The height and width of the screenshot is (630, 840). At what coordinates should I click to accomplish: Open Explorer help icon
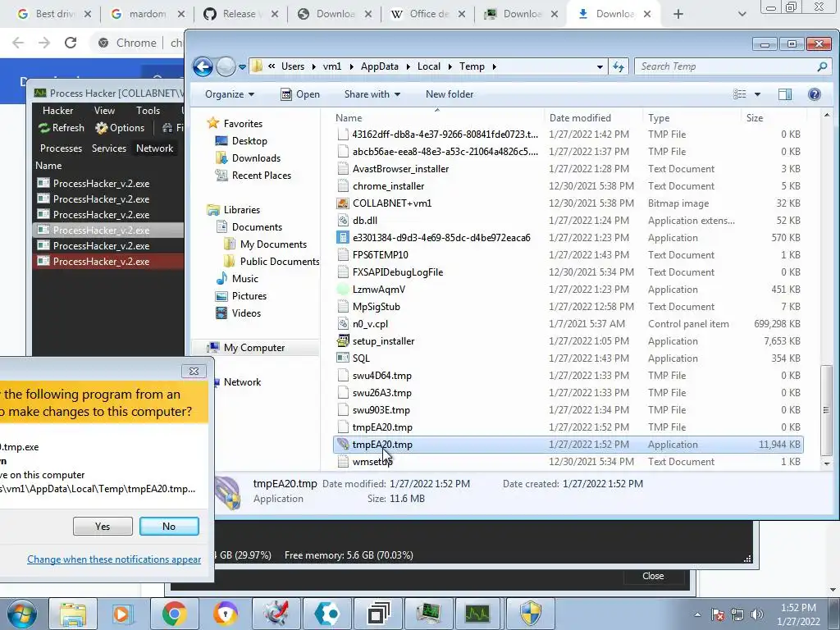(815, 94)
